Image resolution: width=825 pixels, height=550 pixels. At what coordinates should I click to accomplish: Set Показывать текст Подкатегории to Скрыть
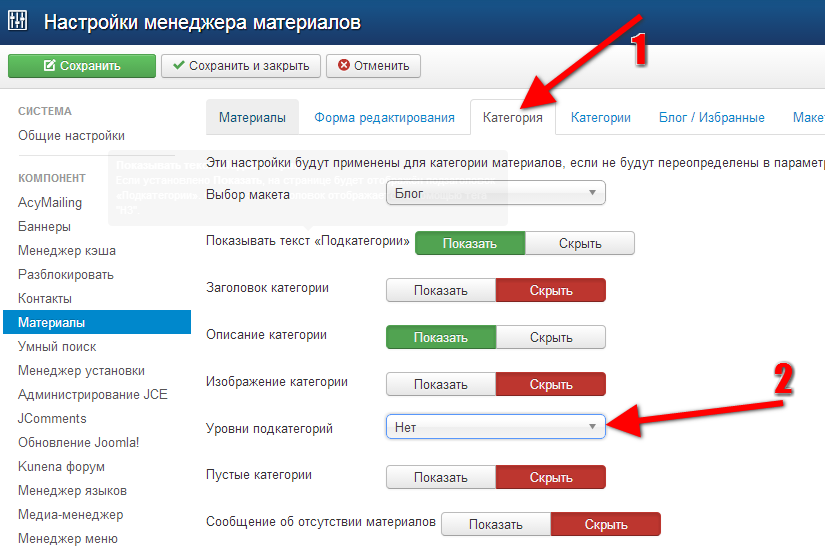(x=579, y=243)
